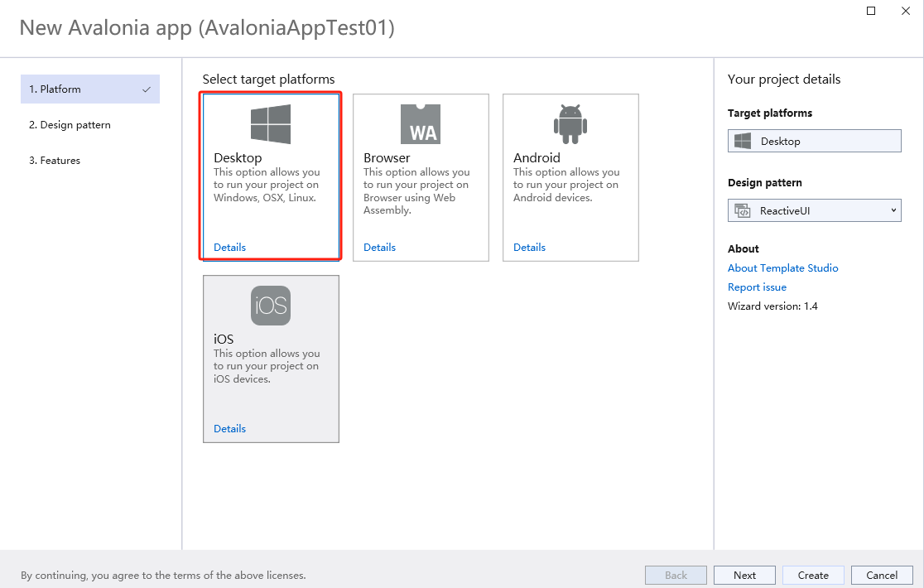Click the Desktop entry in Target platforms
The width and height of the screenshot is (924, 588).
(x=815, y=141)
